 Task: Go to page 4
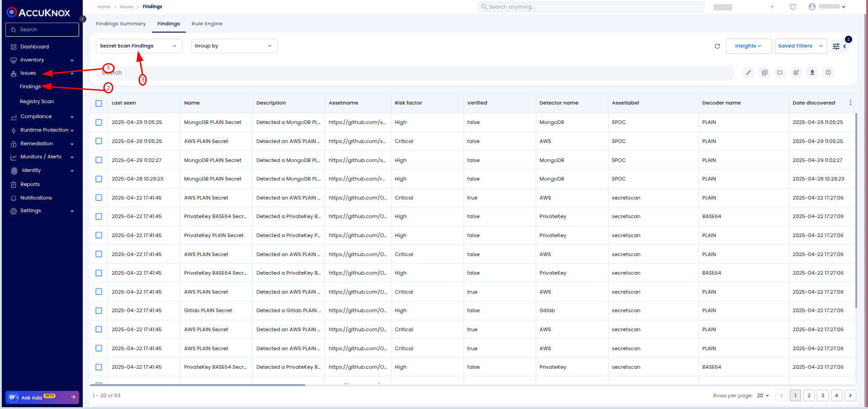836,395
